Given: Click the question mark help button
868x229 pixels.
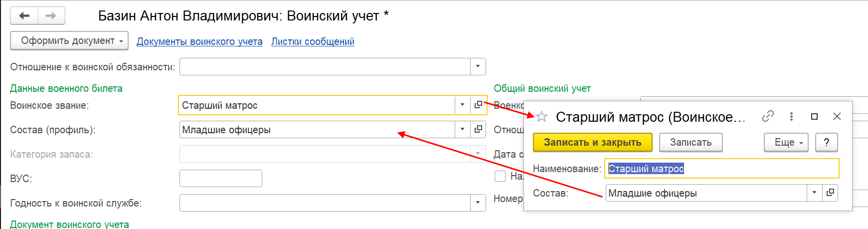Looking at the screenshot, I should point(826,142).
